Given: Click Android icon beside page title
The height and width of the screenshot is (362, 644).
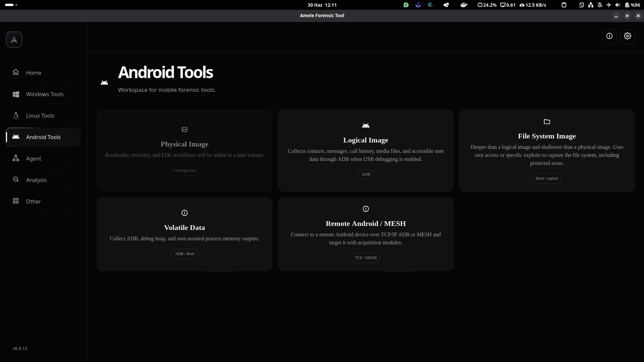Looking at the screenshot, I should pyautogui.click(x=104, y=82).
